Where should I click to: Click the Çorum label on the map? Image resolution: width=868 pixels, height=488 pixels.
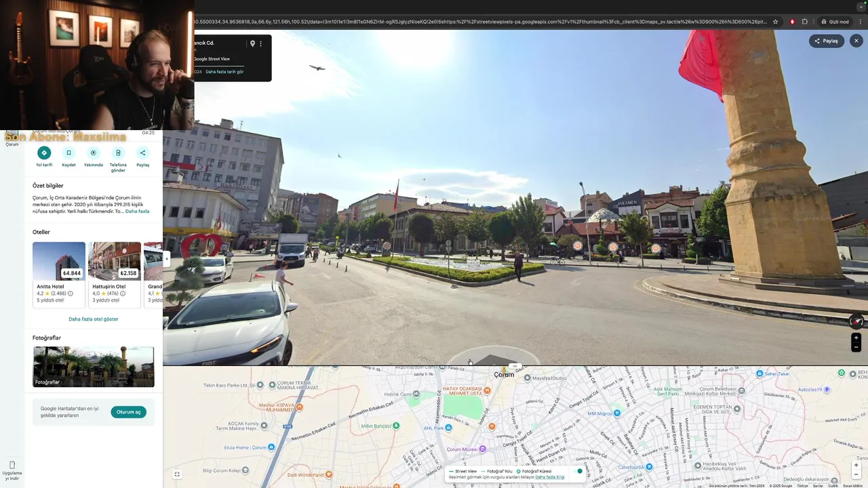point(504,375)
